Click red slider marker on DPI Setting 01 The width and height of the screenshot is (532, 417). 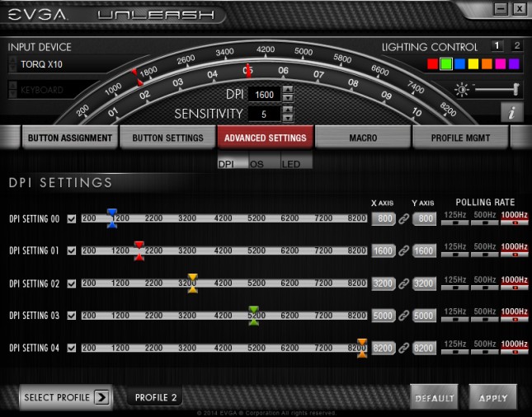click(139, 251)
